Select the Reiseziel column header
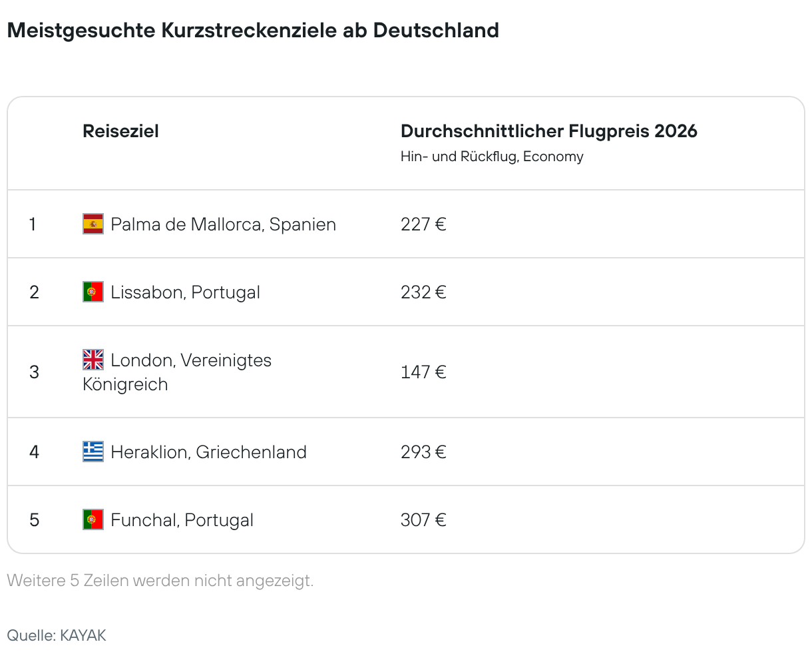 pyautogui.click(x=120, y=131)
